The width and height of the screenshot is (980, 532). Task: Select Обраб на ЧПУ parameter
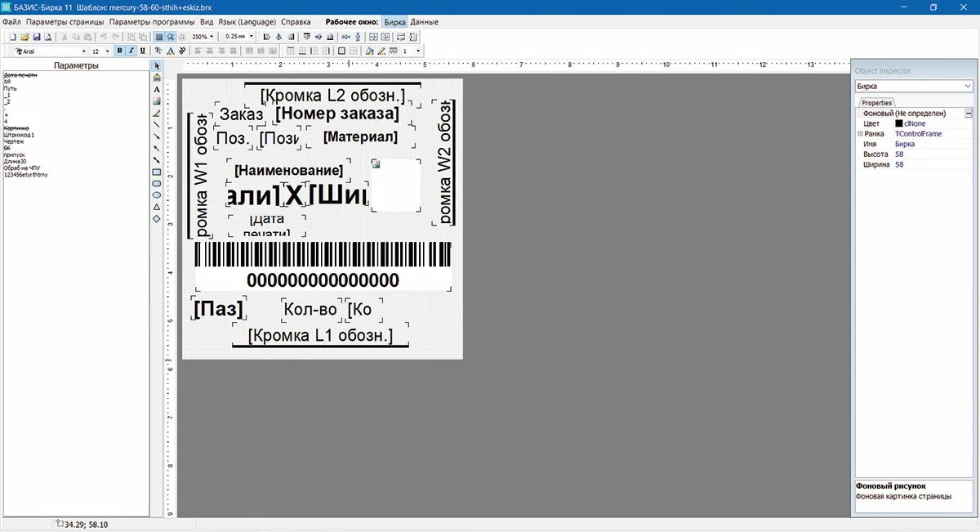point(22,168)
